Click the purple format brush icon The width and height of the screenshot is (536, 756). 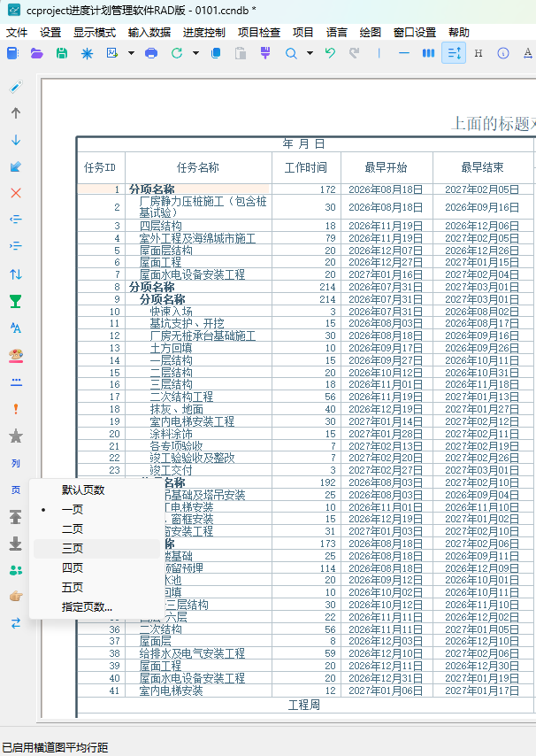pos(264,53)
